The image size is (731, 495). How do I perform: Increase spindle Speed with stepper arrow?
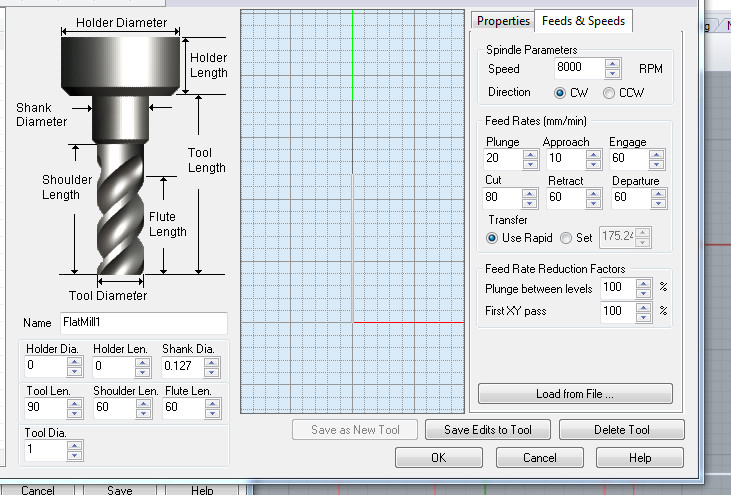612,64
